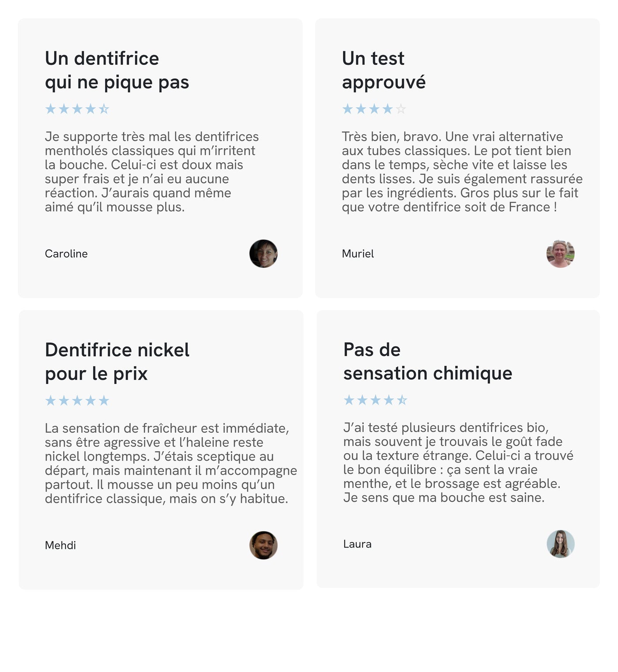This screenshot has width=618, height=672.
Task: Click Laura's round profile photo
Action: tap(561, 544)
